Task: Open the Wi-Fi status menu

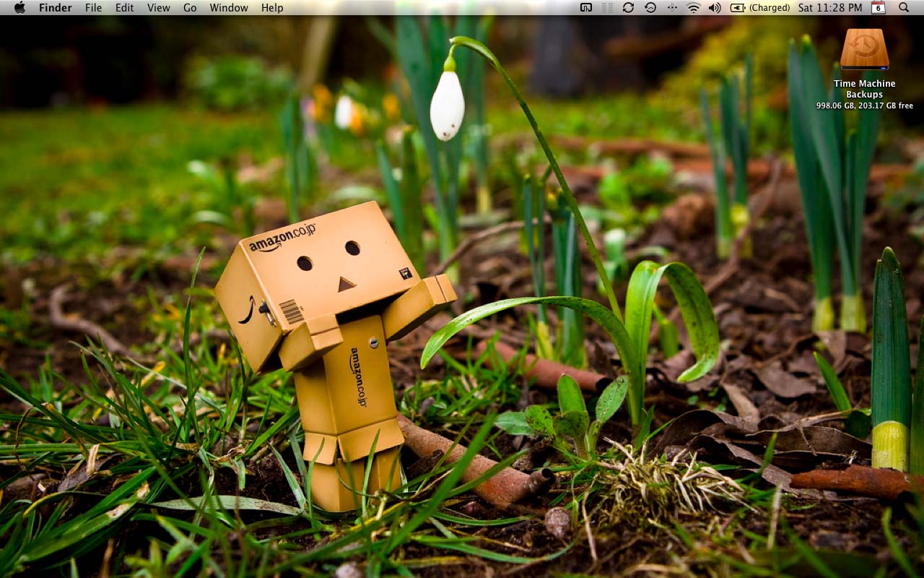Action: [x=693, y=7]
